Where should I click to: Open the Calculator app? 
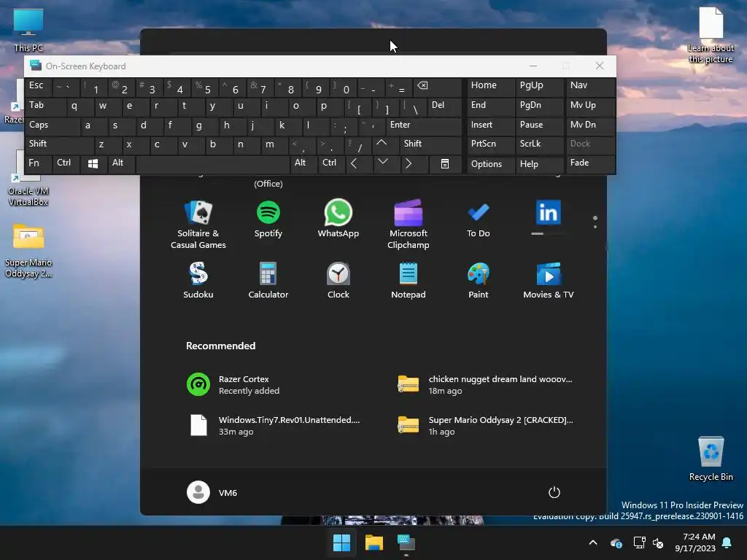click(x=268, y=280)
